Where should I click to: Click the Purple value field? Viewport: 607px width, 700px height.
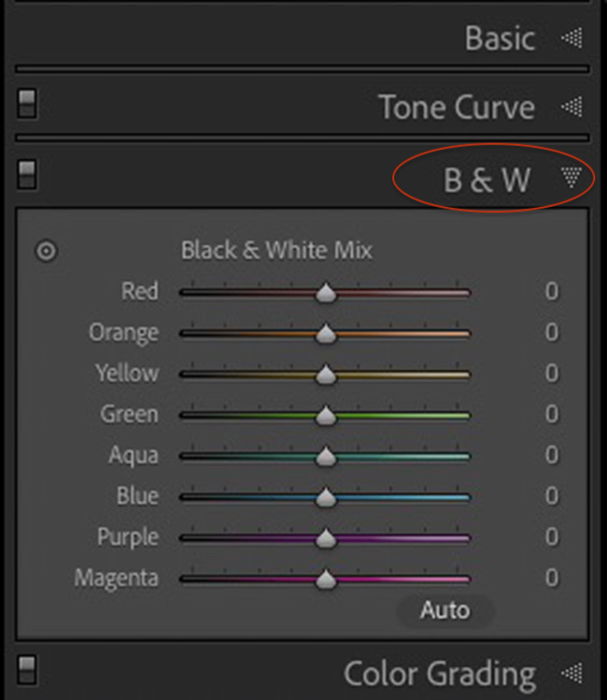pos(551,538)
